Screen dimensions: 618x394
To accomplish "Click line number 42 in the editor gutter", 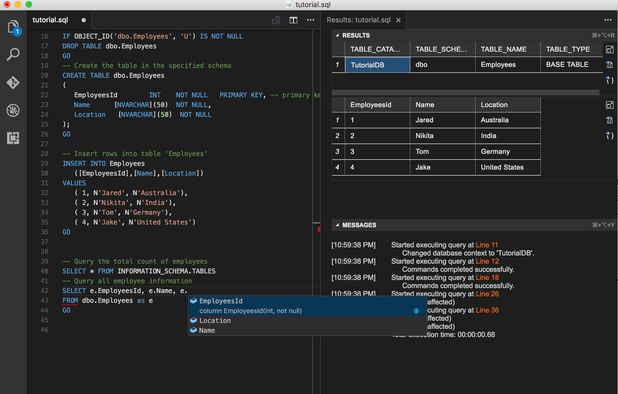I will click(x=44, y=291).
